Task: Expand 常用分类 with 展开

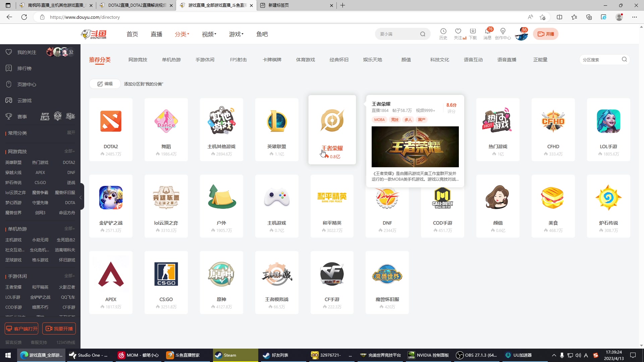Action: tap(71, 133)
